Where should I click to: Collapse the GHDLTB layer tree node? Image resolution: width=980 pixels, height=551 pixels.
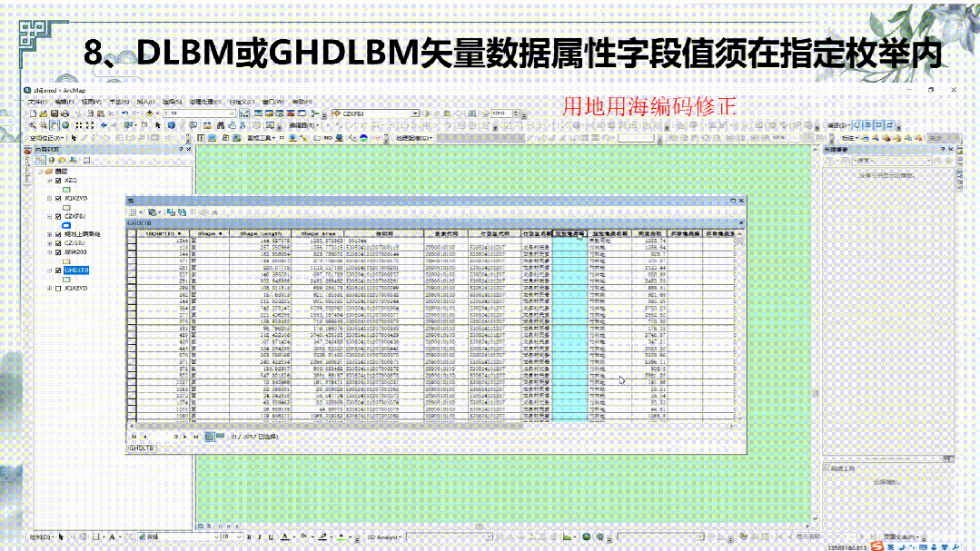click(49, 271)
